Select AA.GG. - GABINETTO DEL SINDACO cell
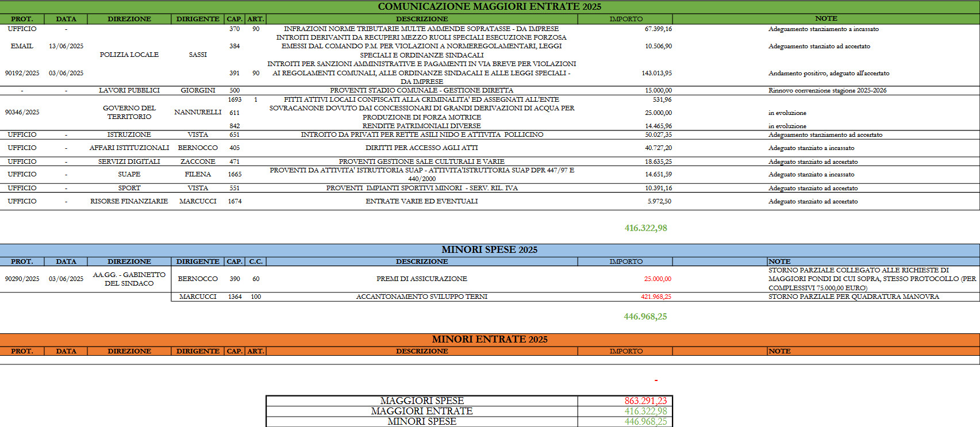The height and width of the screenshot is (427, 980). [129, 279]
